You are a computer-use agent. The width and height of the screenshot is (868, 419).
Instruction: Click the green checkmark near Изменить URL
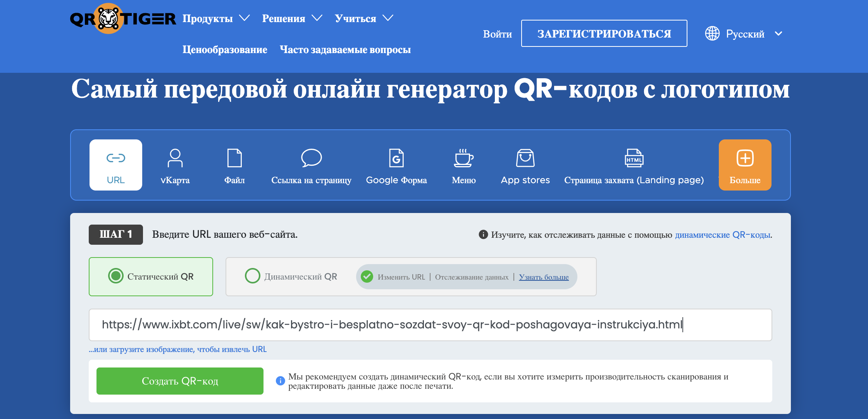pos(367,276)
